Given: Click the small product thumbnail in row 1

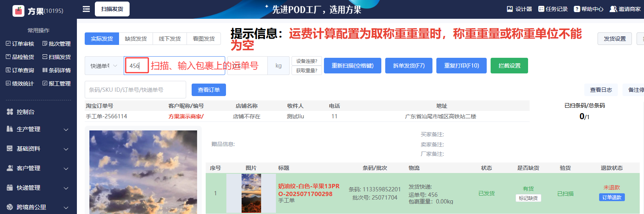Looking at the screenshot, I should click(x=251, y=193).
